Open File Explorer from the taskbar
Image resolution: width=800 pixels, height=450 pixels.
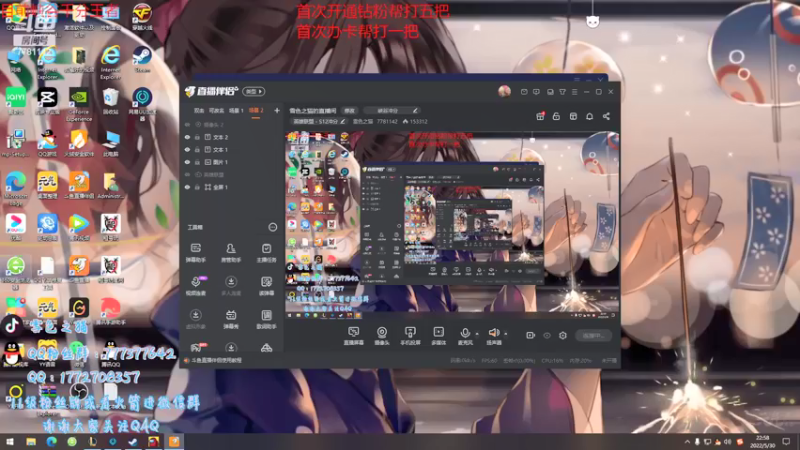[31, 442]
